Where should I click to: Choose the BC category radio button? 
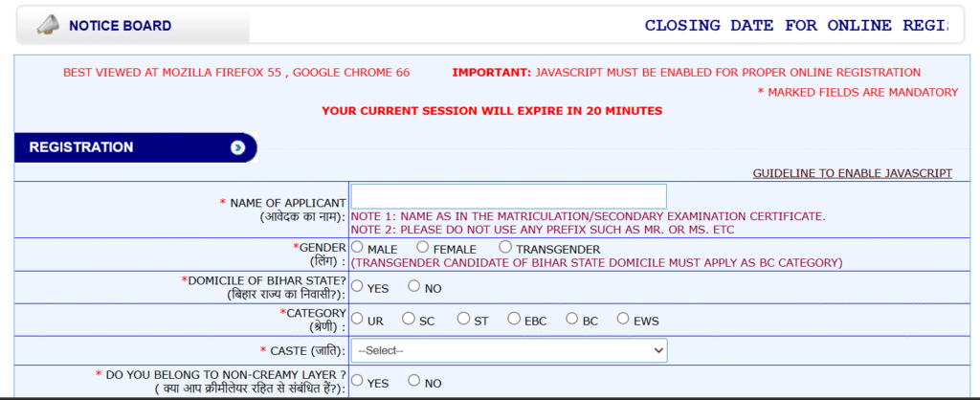572,320
